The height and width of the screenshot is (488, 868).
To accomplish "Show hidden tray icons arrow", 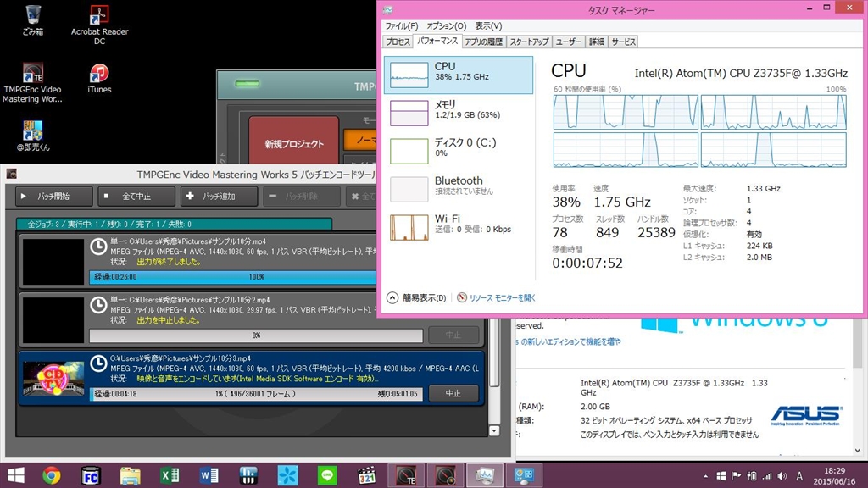I will pos(705,476).
